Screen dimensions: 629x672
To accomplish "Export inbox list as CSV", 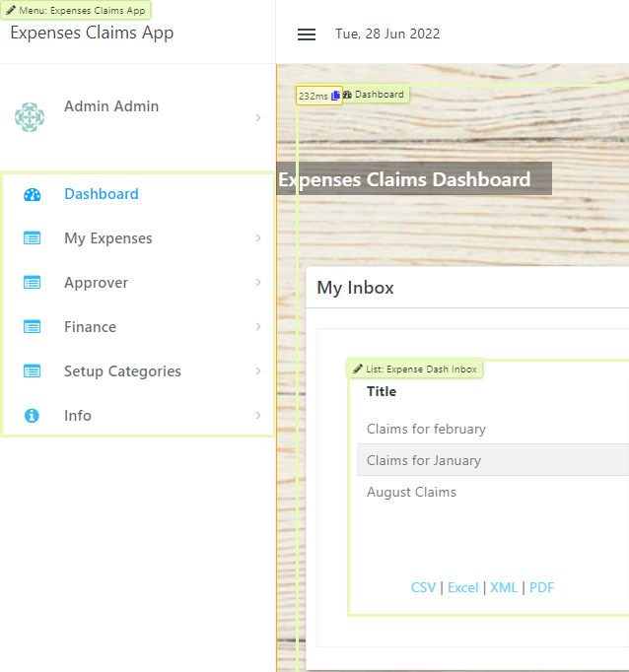I will coord(423,587).
